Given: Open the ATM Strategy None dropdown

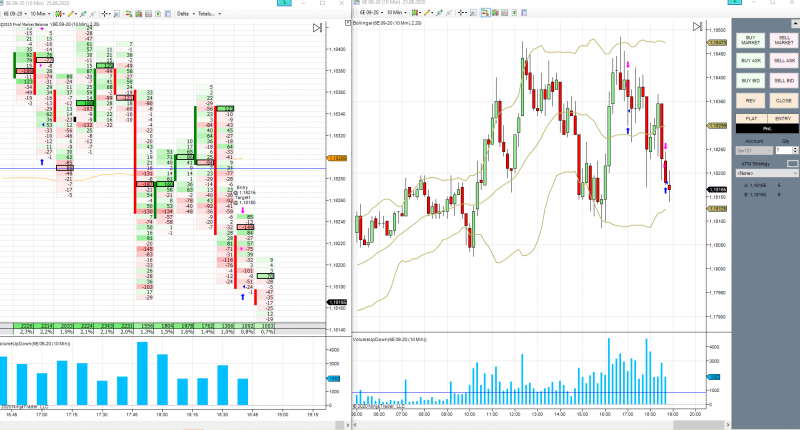Looking at the screenshot, I should 767,173.
